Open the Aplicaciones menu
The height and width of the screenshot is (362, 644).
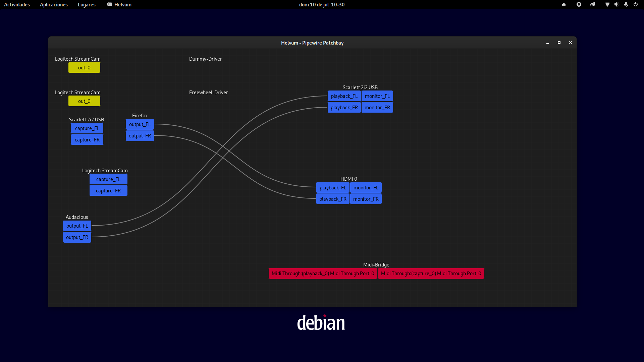(54, 5)
